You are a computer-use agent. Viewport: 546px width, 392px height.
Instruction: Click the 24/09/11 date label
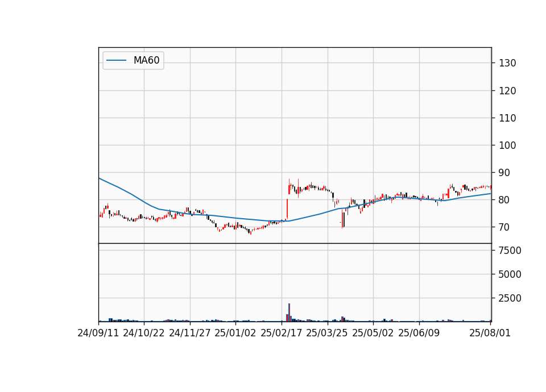click(x=98, y=333)
